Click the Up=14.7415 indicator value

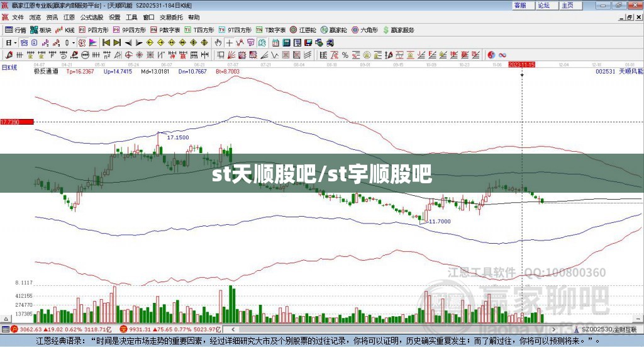pos(118,71)
